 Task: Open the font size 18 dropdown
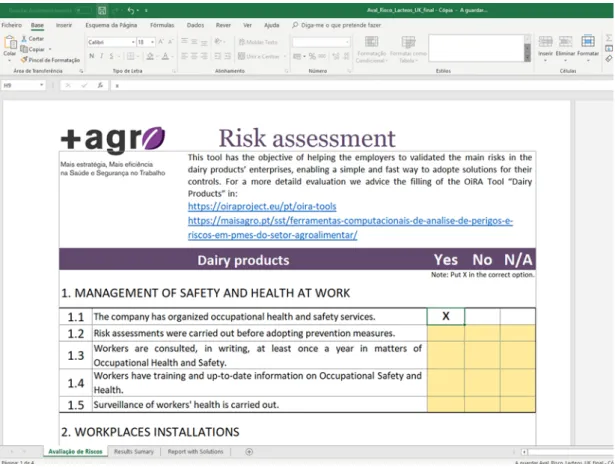click(153, 42)
